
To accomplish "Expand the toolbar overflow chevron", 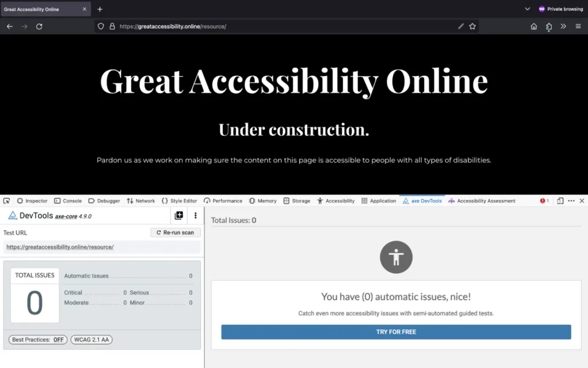I will [563, 26].
